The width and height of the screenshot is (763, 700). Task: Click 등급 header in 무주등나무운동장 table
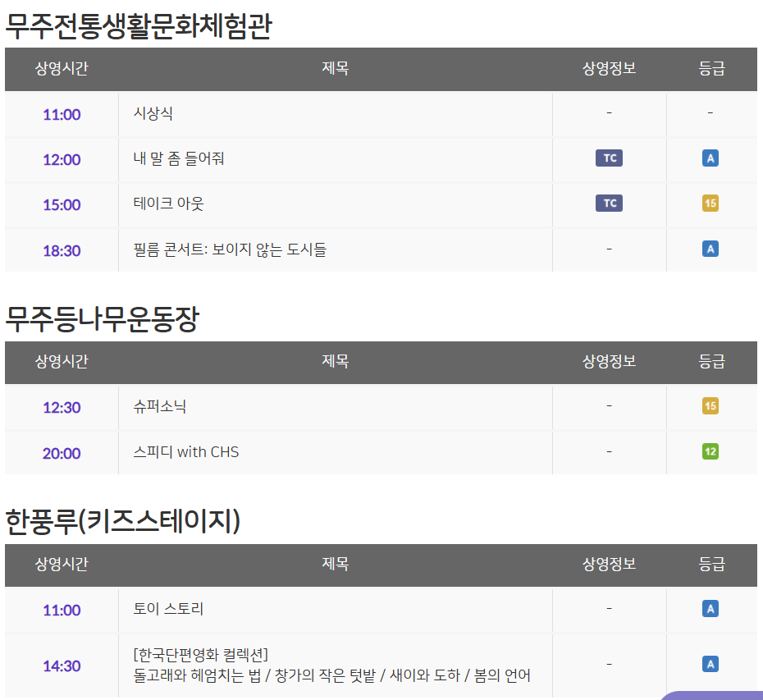pyautogui.click(x=711, y=361)
